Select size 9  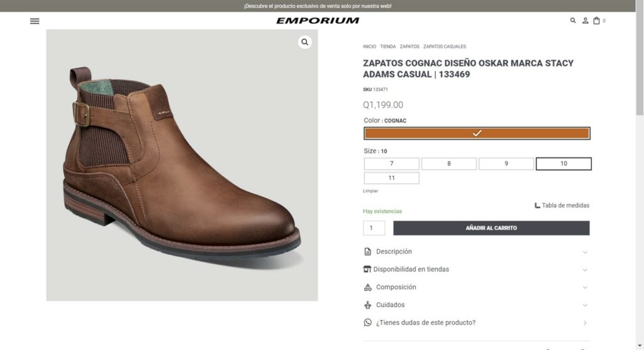(506, 164)
